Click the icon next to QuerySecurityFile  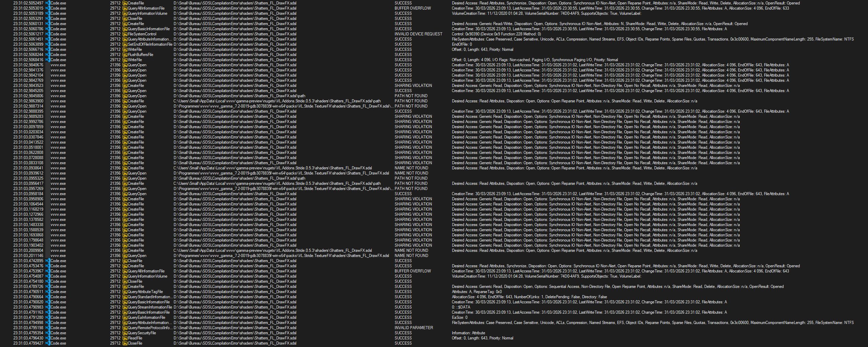point(125,333)
